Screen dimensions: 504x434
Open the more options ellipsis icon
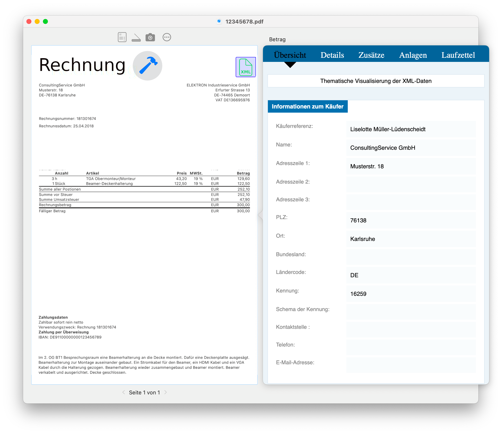tap(167, 37)
